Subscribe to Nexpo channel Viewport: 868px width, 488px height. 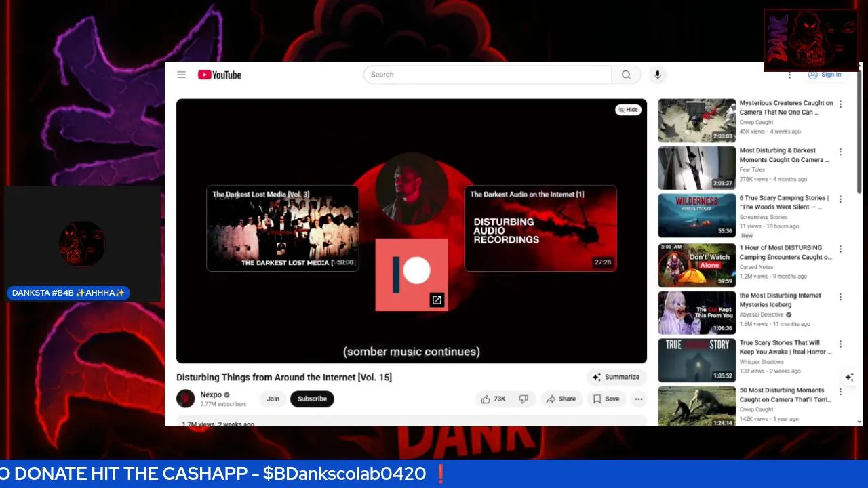[x=312, y=399]
